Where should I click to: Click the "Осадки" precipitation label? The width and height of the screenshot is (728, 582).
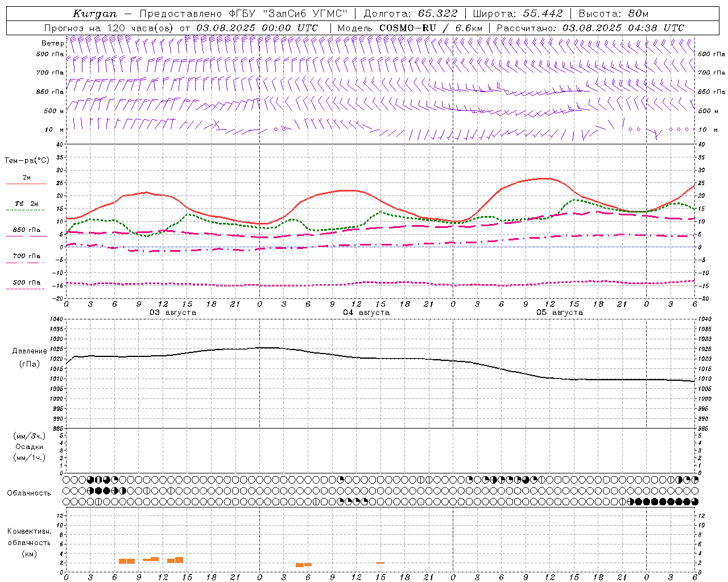tap(30, 447)
